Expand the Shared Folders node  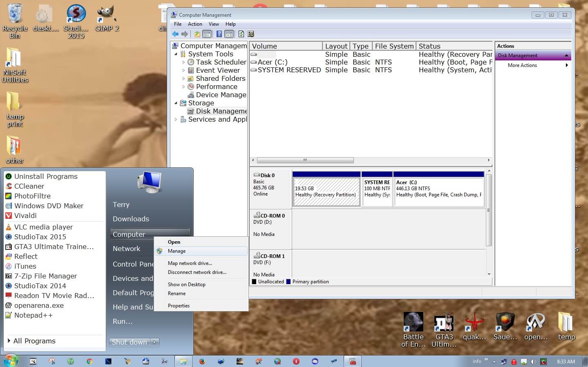tap(183, 79)
